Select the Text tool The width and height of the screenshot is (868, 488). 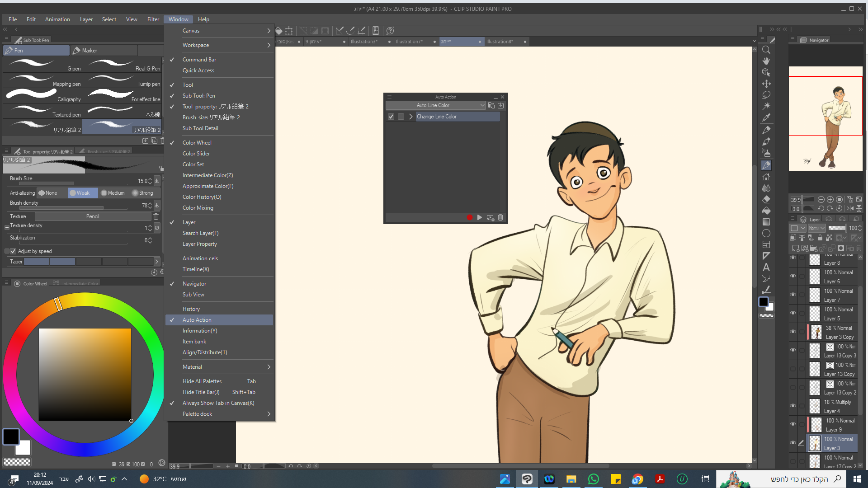point(766,267)
